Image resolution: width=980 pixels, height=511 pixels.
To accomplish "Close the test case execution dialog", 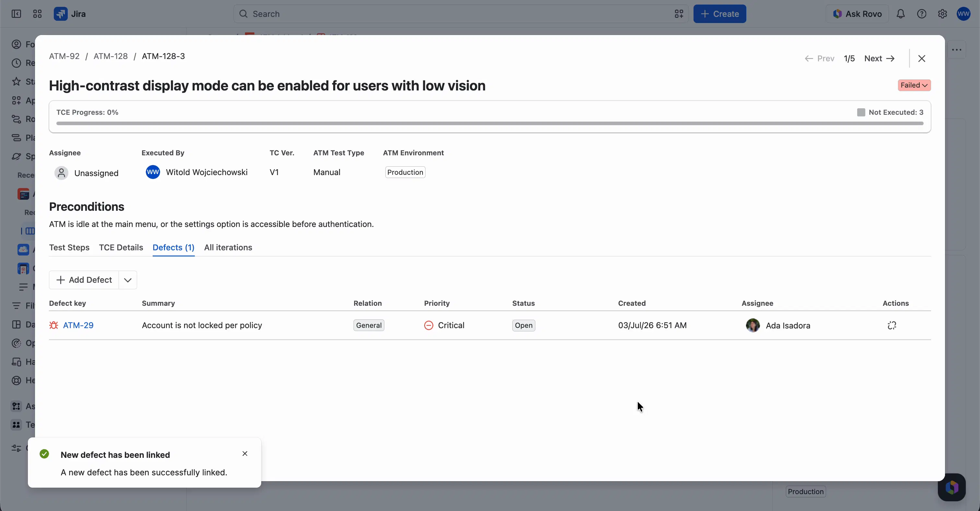I will point(922,59).
